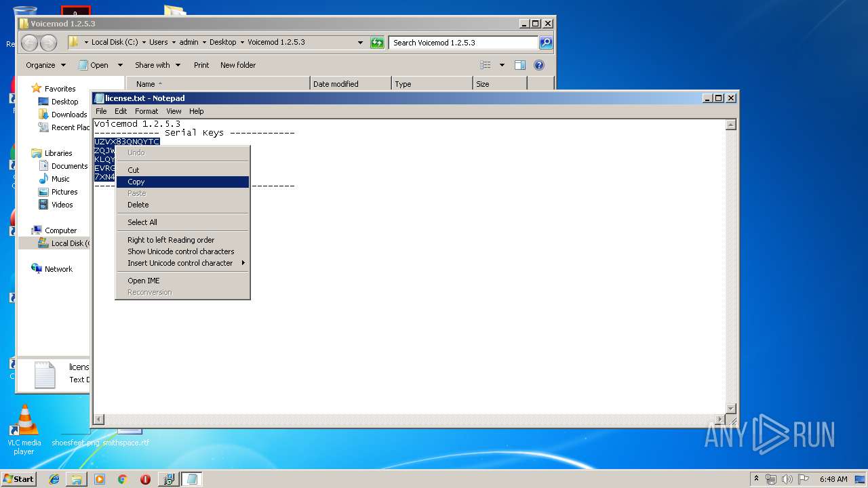Focus the Search Voicemod 1.2.5.3 field
Viewport: 868px width, 488px height.
coord(464,43)
